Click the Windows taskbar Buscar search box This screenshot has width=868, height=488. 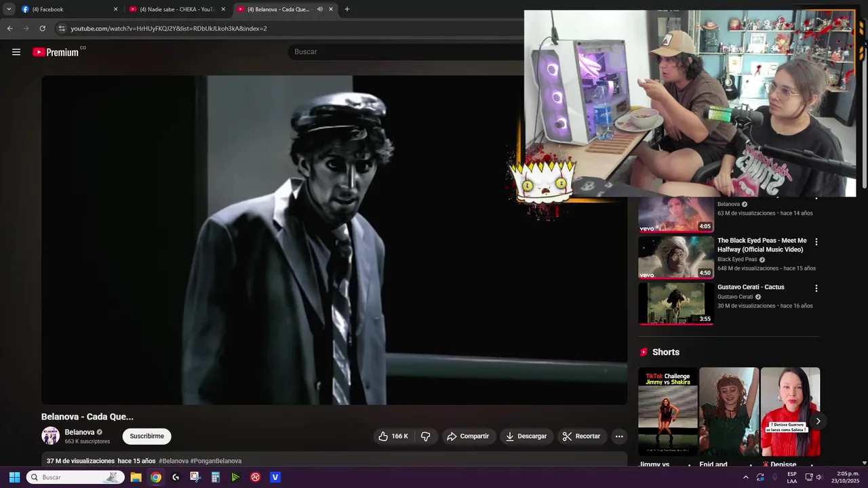click(x=75, y=477)
